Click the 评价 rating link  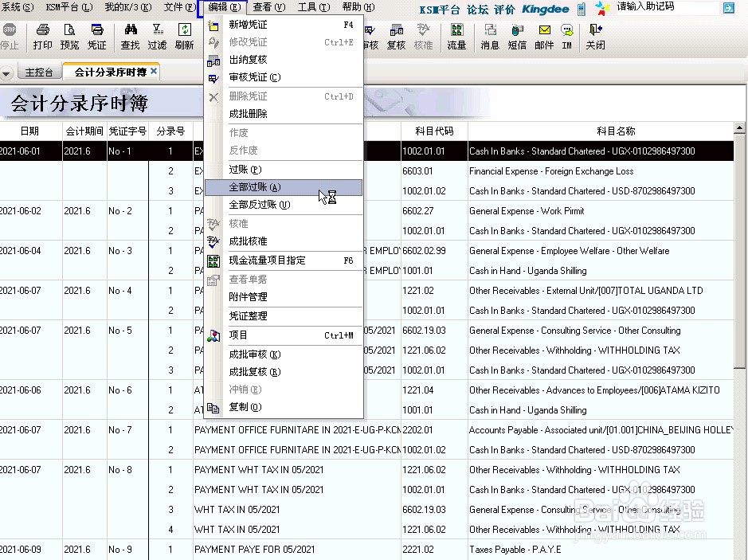point(505,10)
